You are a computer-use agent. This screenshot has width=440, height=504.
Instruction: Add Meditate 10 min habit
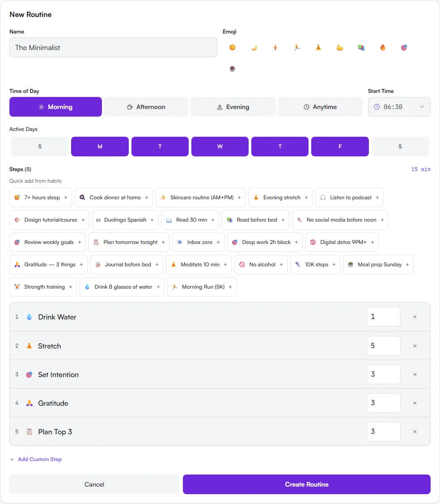click(199, 265)
